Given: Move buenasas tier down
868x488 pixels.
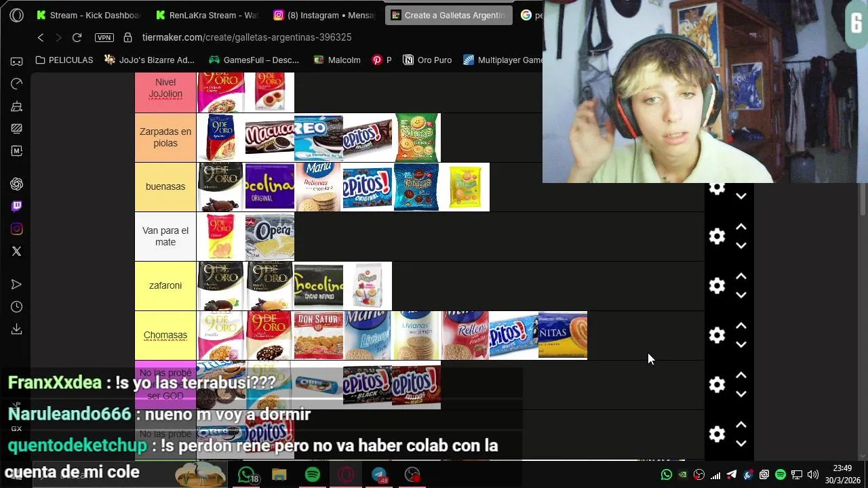Looking at the screenshot, I should (741, 196).
